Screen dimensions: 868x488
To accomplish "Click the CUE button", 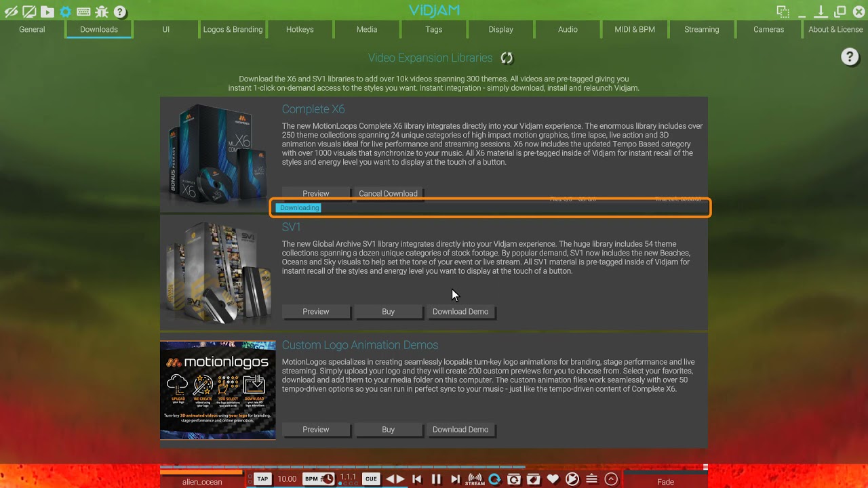I will coord(371,479).
